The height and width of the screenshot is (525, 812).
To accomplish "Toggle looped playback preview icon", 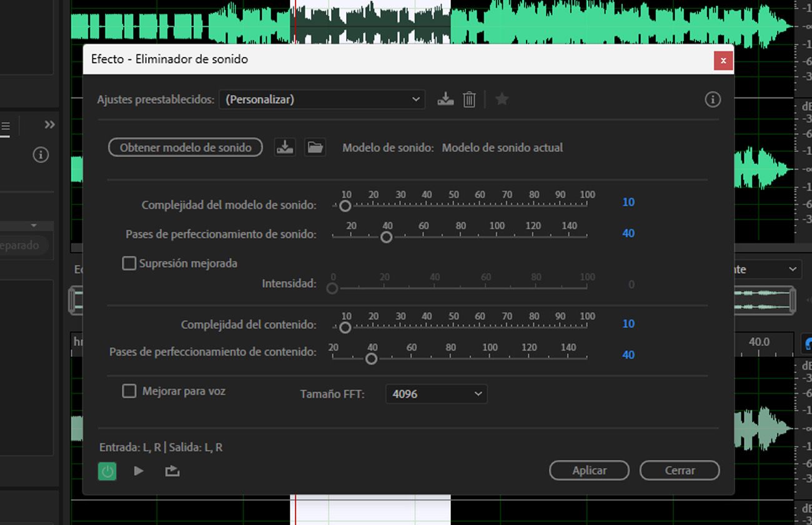I will [172, 471].
